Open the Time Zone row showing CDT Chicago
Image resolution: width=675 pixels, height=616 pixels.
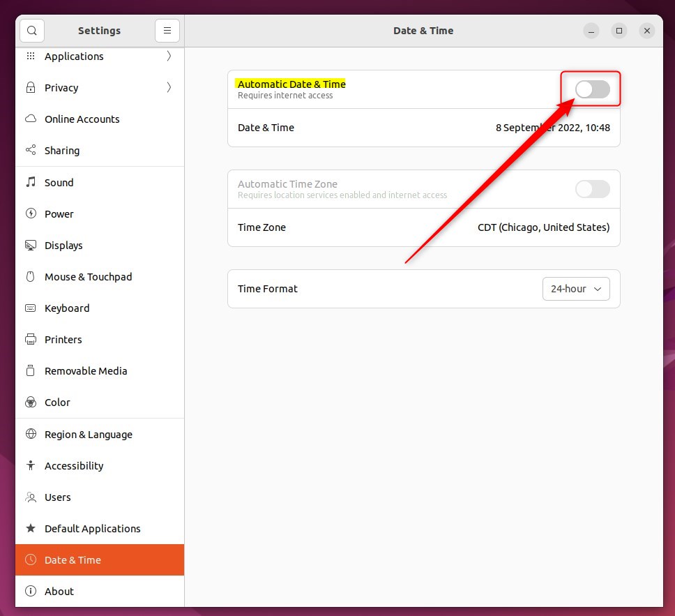[x=423, y=227]
